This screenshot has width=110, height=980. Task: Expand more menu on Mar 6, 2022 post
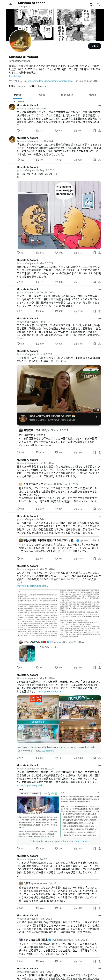[99, 260]
